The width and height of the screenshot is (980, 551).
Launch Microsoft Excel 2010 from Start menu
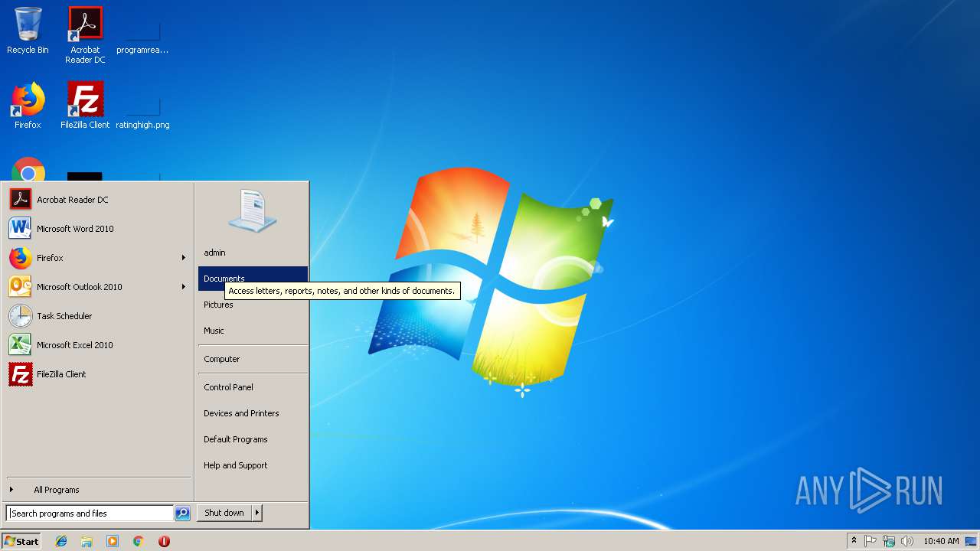click(x=97, y=345)
